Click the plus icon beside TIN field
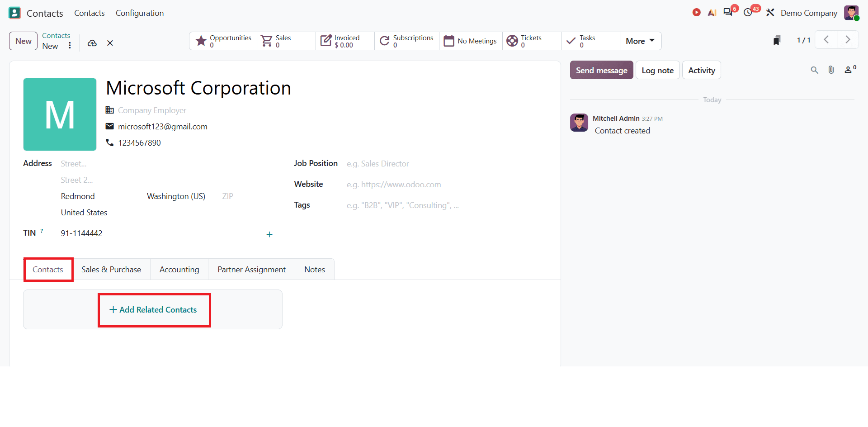The image size is (868, 427). coord(269,234)
